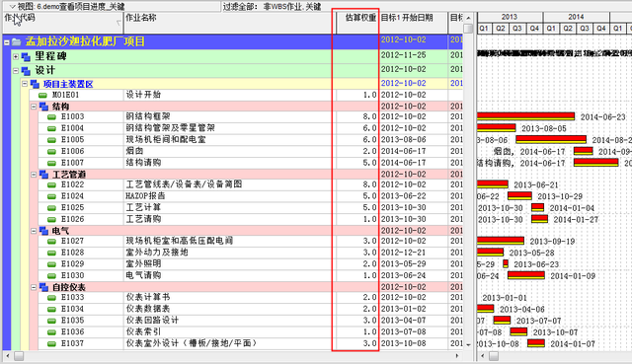Select the activity name 钢结构框架
Screen dimensions: 632x364
(x=148, y=116)
